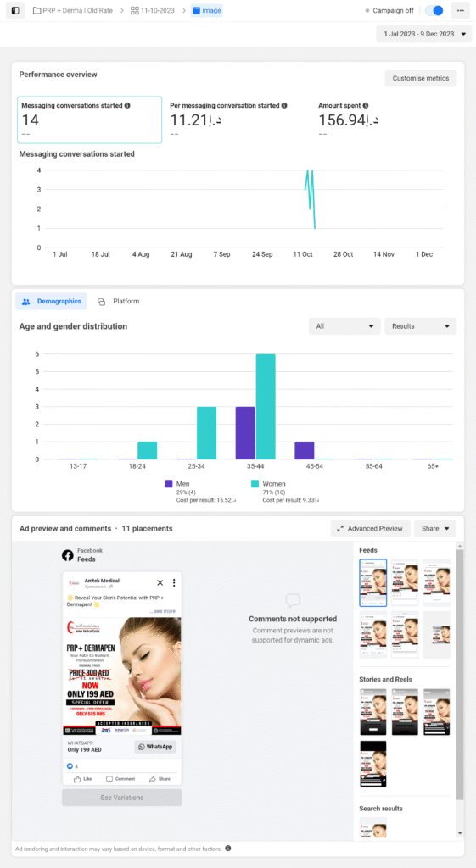The image size is (476, 868).
Task: Toggle the campaign on/off switch
Action: click(434, 10)
